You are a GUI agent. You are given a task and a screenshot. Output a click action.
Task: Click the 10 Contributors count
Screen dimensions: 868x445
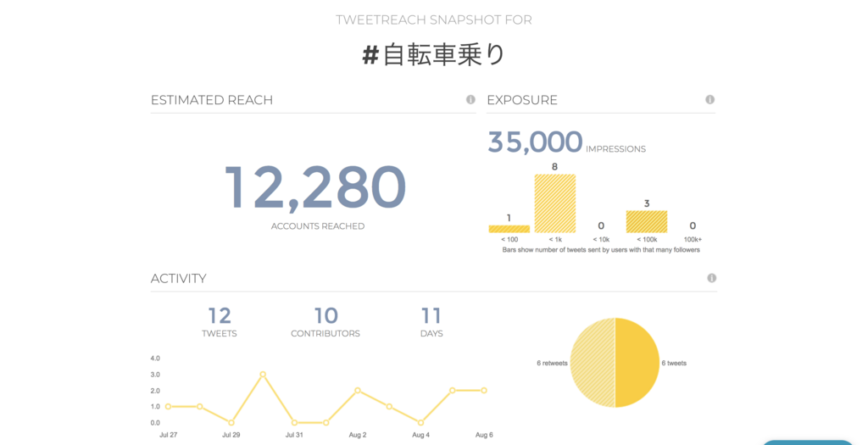325,316
